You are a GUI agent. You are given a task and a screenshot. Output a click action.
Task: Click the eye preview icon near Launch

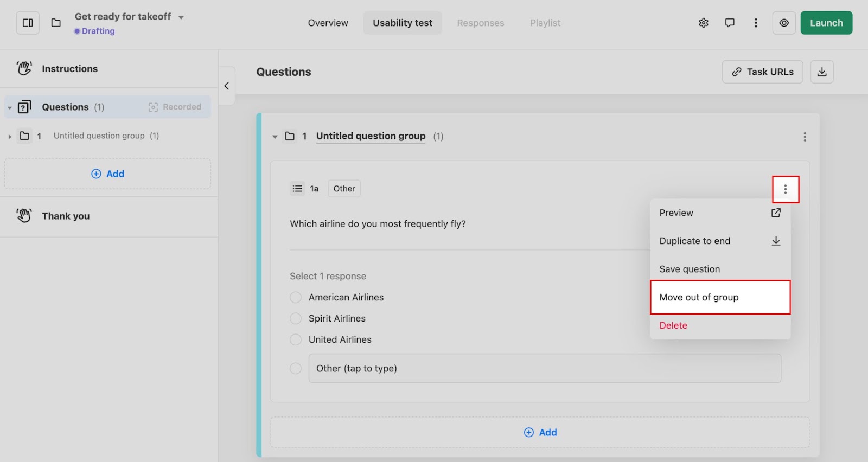click(x=784, y=23)
